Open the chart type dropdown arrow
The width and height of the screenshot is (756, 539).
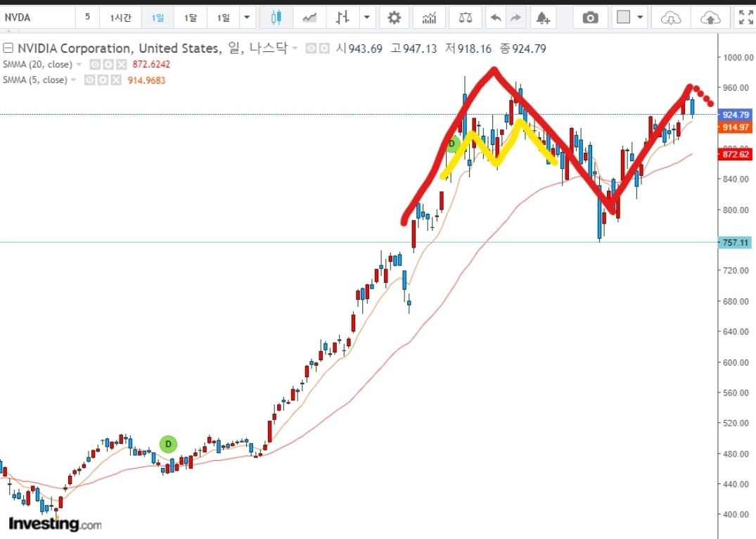[366, 18]
